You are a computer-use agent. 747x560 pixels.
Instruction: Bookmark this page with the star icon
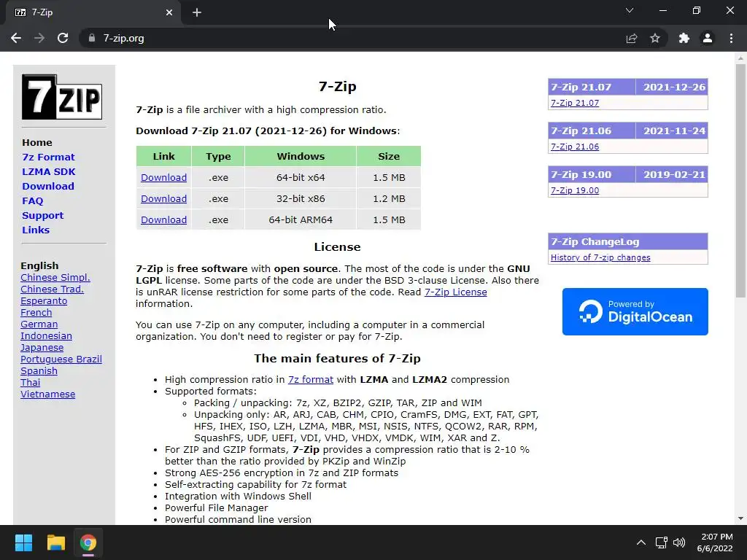point(655,38)
